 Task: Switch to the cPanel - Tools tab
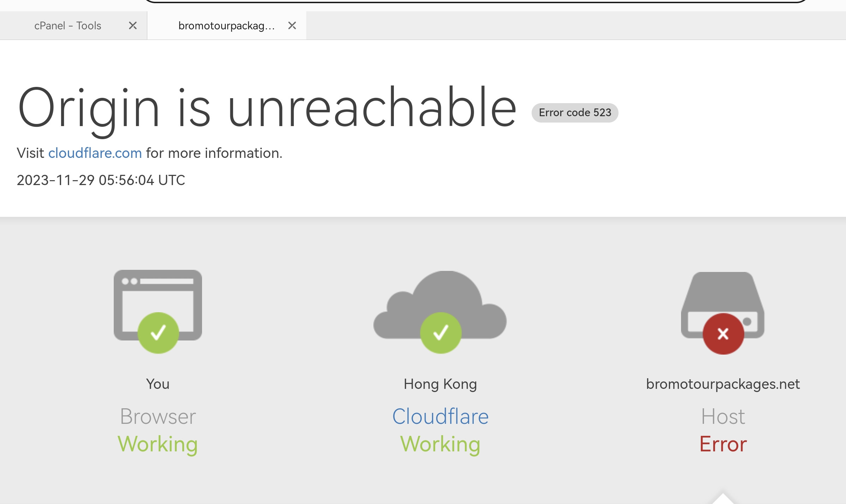click(x=68, y=25)
